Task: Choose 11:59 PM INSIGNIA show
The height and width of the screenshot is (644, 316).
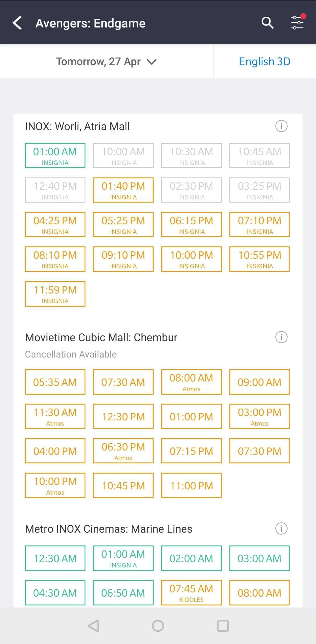Action: click(x=55, y=294)
